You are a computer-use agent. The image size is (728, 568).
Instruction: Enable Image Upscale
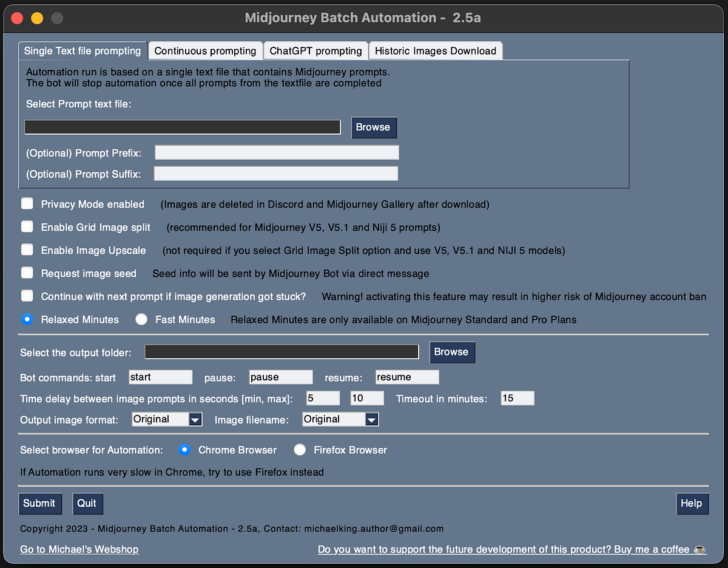tap(27, 250)
